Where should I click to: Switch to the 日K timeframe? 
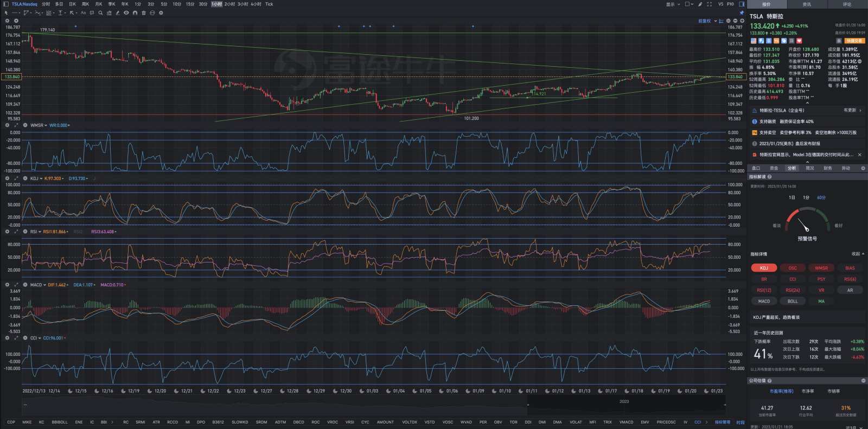pos(72,4)
